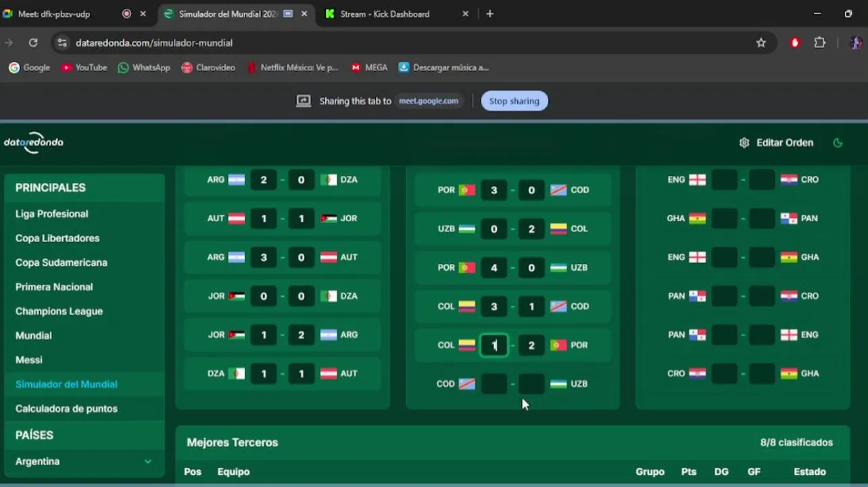Expand the Argentina country section

click(85, 461)
